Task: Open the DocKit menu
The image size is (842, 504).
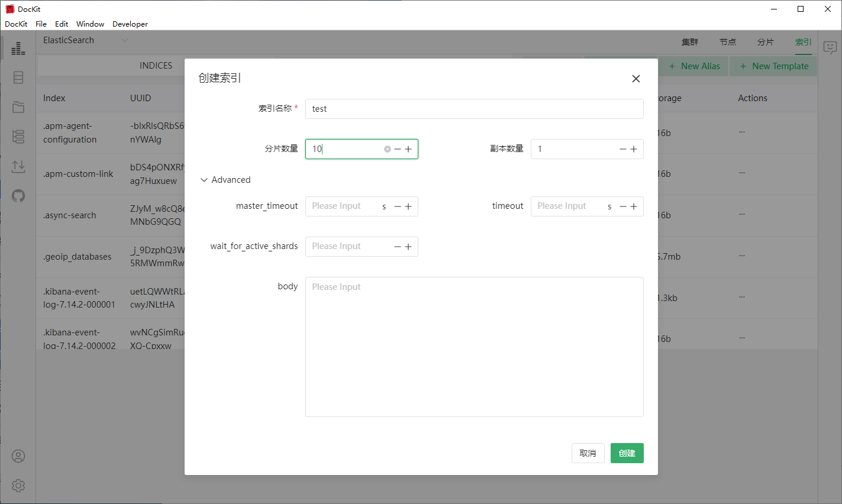Action: (x=16, y=24)
